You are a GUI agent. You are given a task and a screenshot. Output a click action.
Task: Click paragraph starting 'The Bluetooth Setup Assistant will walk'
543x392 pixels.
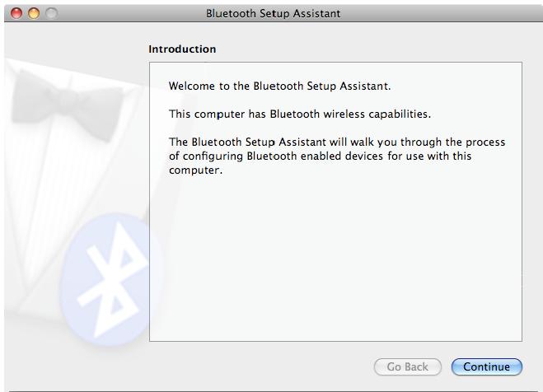337,156
